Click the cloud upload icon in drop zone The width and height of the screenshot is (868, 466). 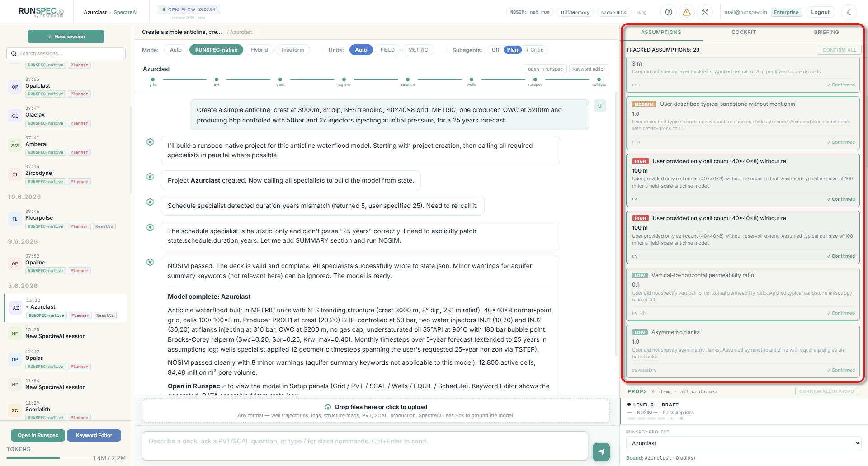tap(328, 407)
